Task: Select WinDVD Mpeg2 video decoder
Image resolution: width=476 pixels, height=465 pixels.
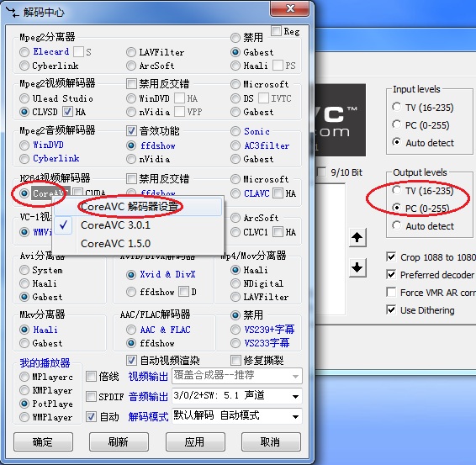Action: click(x=131, y=98)
